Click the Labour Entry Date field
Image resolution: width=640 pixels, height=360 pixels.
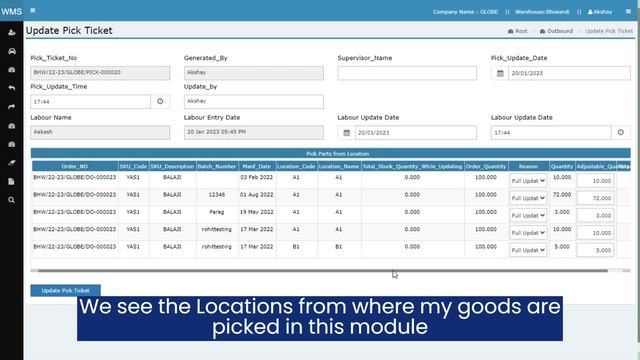253,132
